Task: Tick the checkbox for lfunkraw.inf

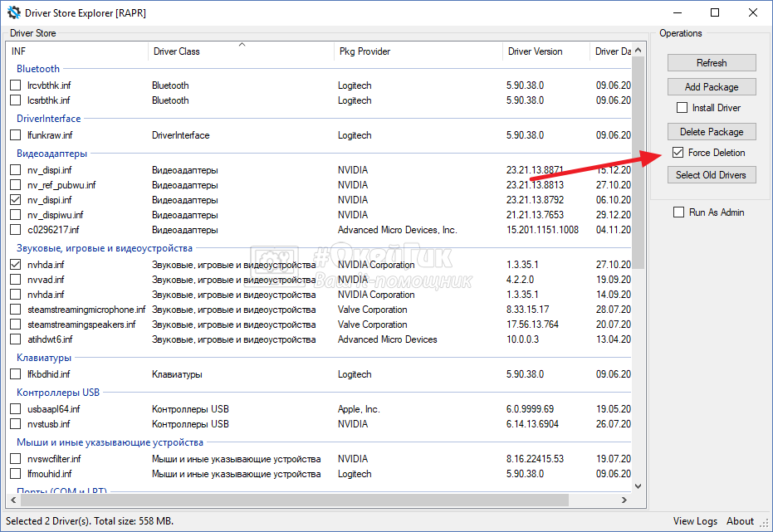Action: [x=16, y=135]
